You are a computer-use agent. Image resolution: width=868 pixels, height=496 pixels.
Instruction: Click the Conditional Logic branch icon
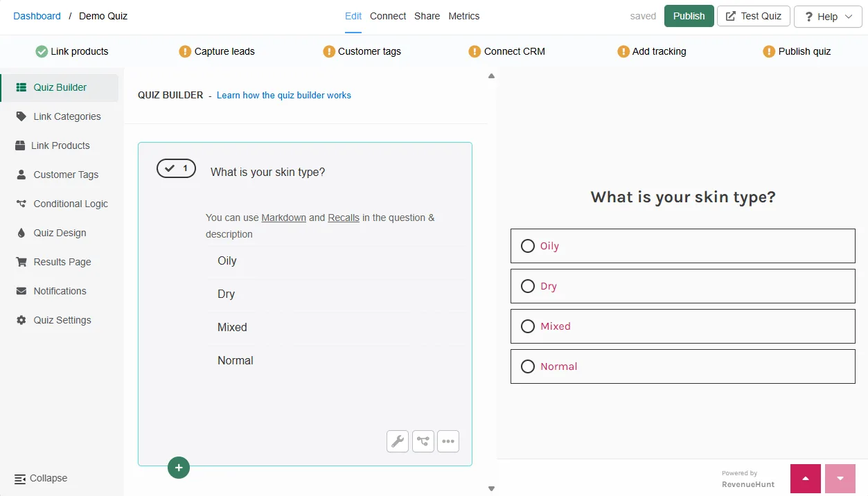click(21, 204)
